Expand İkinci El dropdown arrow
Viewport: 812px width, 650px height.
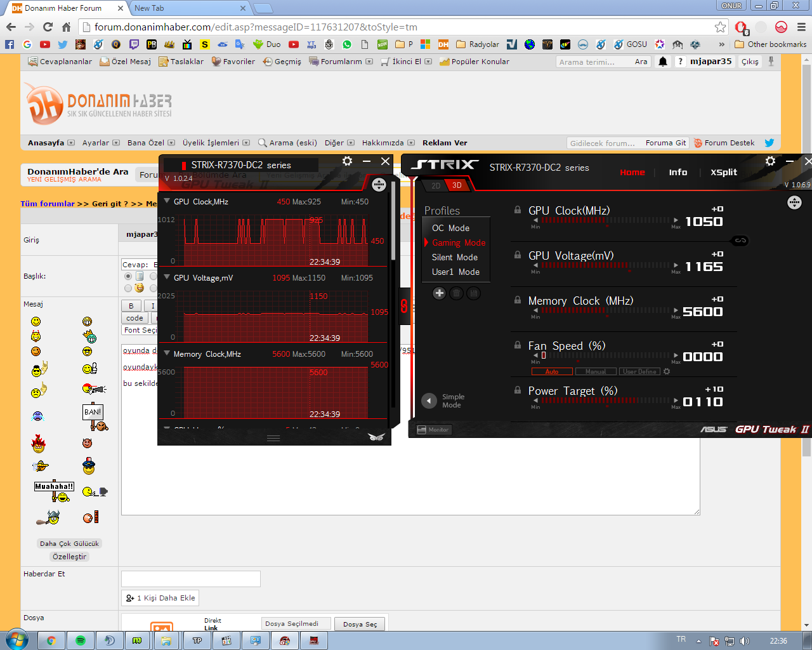point(428,62)
